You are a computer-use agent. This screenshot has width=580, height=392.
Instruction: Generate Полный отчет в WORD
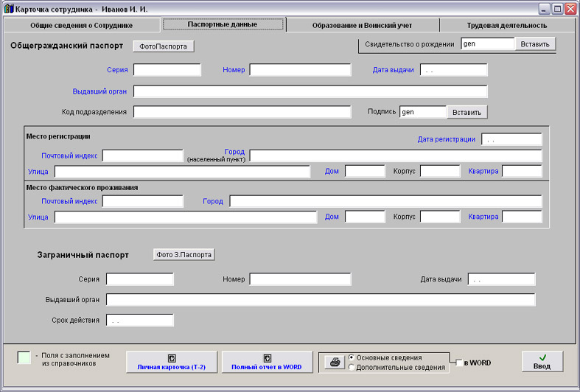click(267, 362)
